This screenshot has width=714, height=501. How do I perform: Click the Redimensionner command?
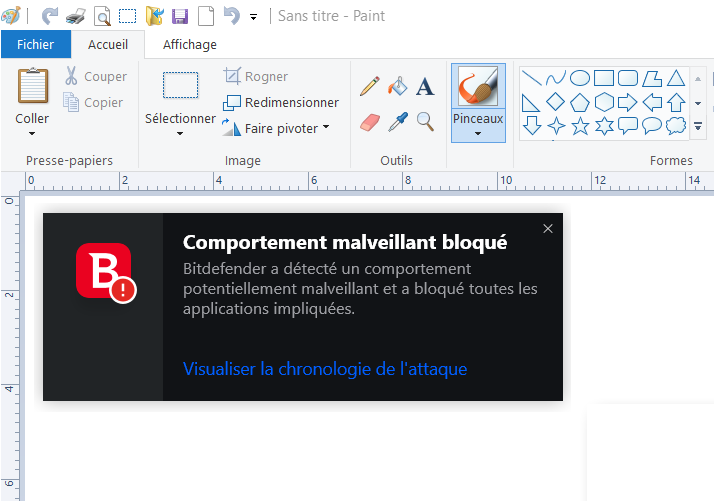tap(281, 102)
